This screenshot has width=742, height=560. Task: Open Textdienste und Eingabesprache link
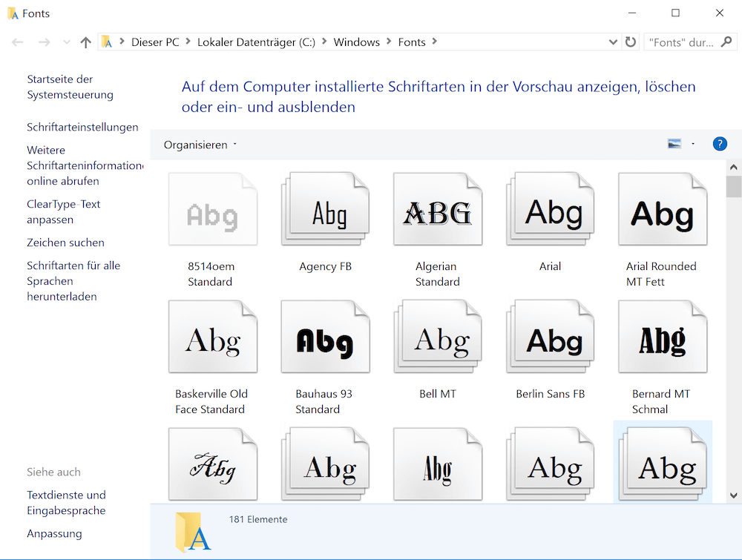(x=66, y=502)
